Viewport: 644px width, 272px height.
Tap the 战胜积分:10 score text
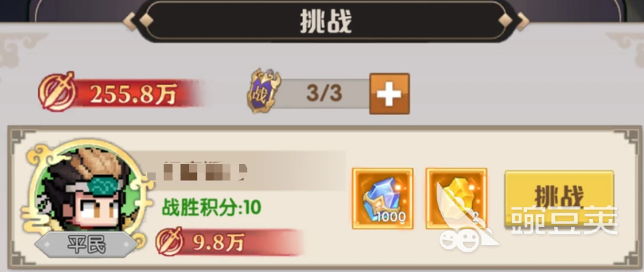click(x=212, y=208)
